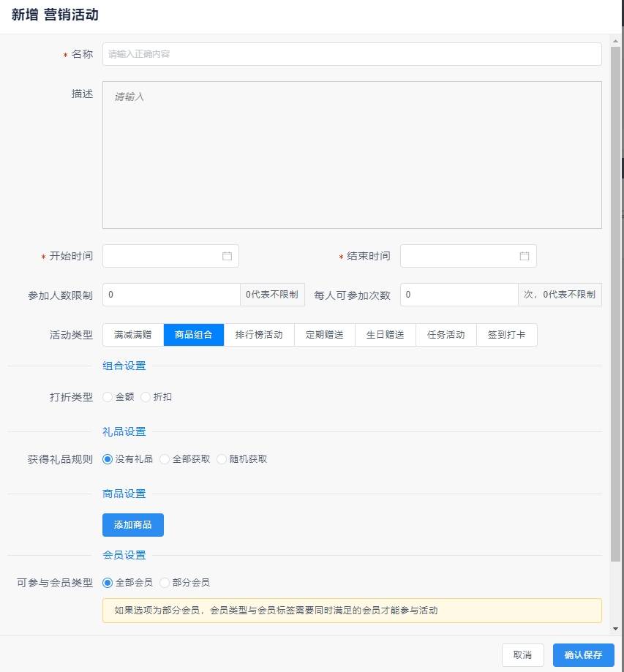
Task: Click the 新增 营销活动 dialog title
Action: click(x=55, y=15)
